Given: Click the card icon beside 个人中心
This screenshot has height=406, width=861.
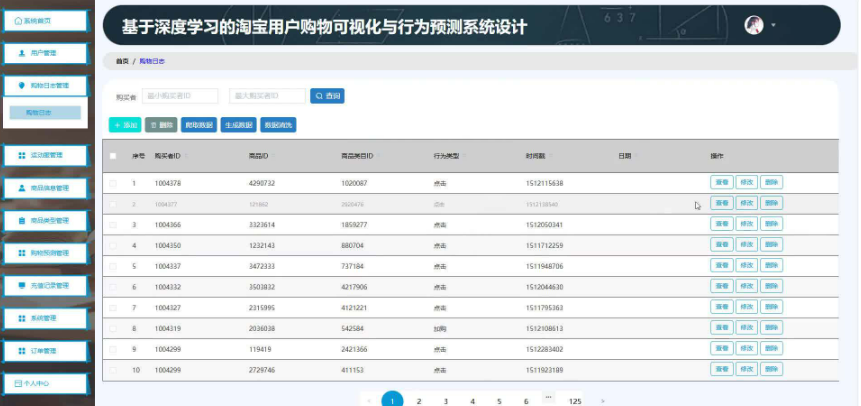Looking at the screenshot, I should (x=18, y=383).
